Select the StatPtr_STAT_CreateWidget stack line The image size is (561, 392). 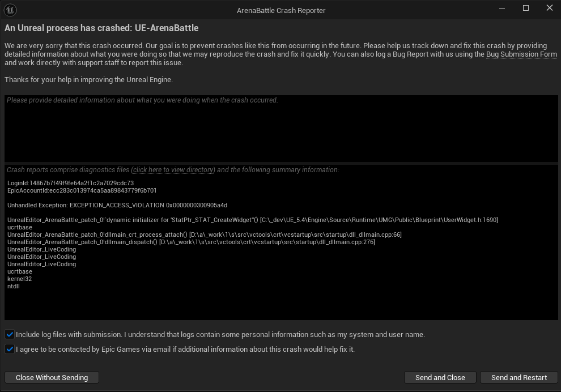click(x=253, y=220)
